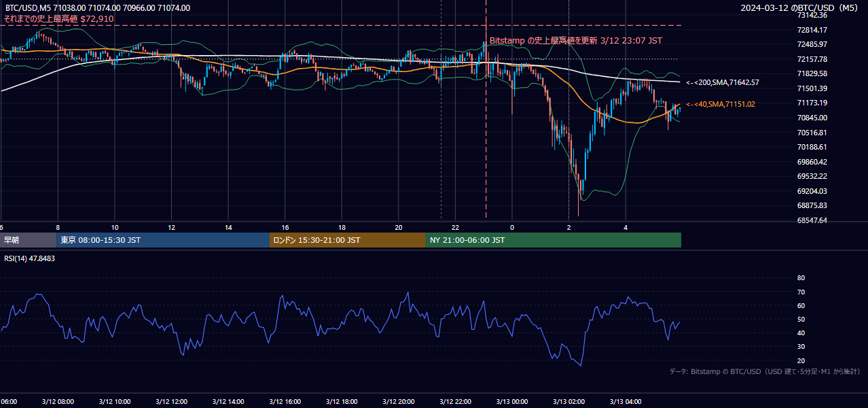The height and width of the screenshot is (408, 868).
Task: Select the それまでの史上最高値 $72,910 label
Action: click(x=59, y=19)
